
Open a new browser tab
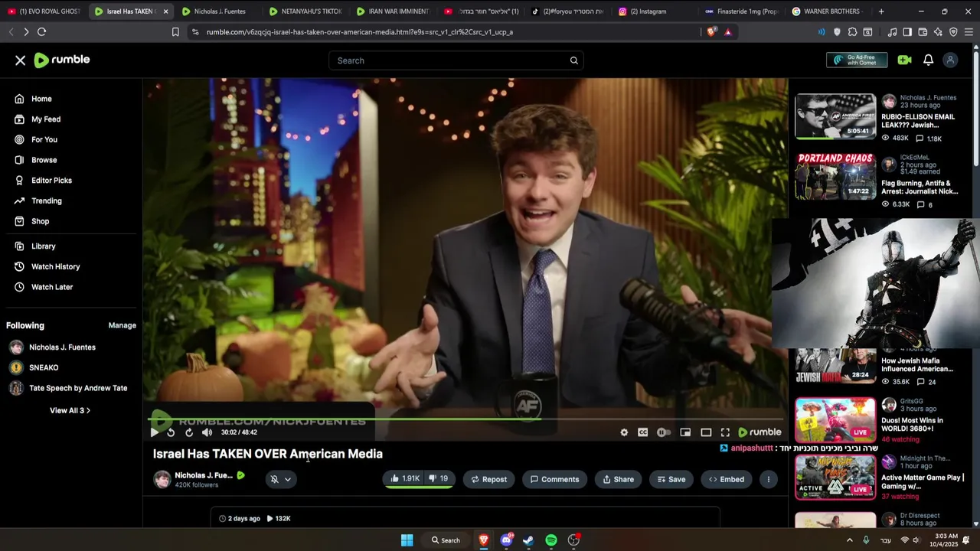881,11
